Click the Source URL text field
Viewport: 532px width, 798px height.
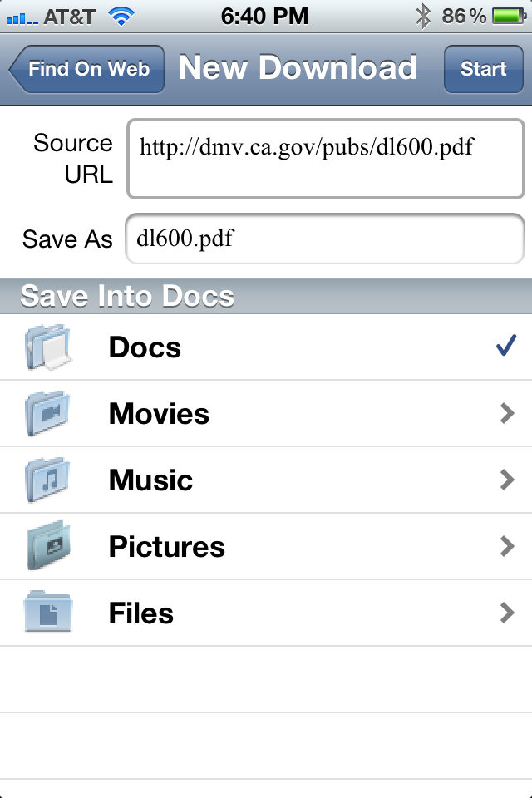[x=325, y=159]
